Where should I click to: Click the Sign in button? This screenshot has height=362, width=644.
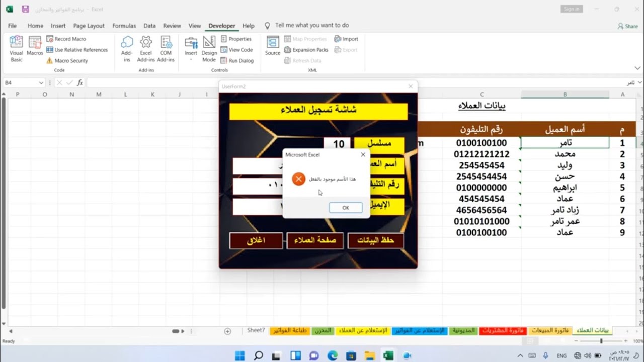(x=571, y=9)
